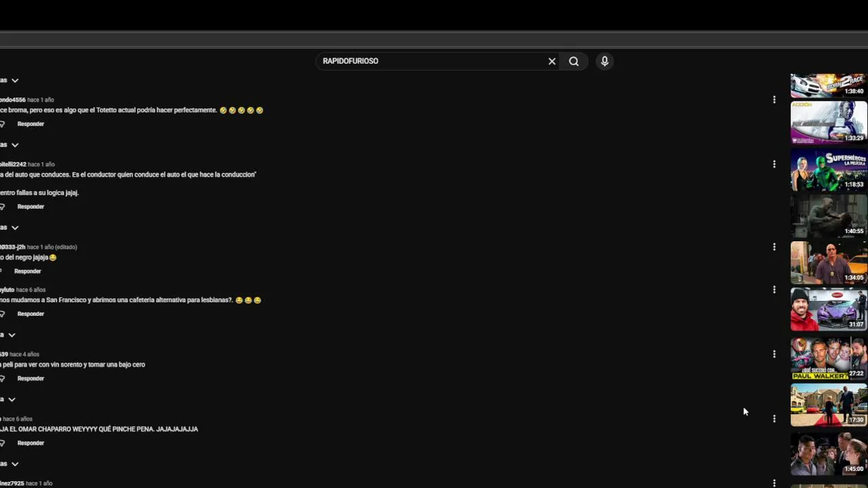Reply to the 'del negro jajaja' comment
The image size is (868, 488).
click(x=28, y=271)
